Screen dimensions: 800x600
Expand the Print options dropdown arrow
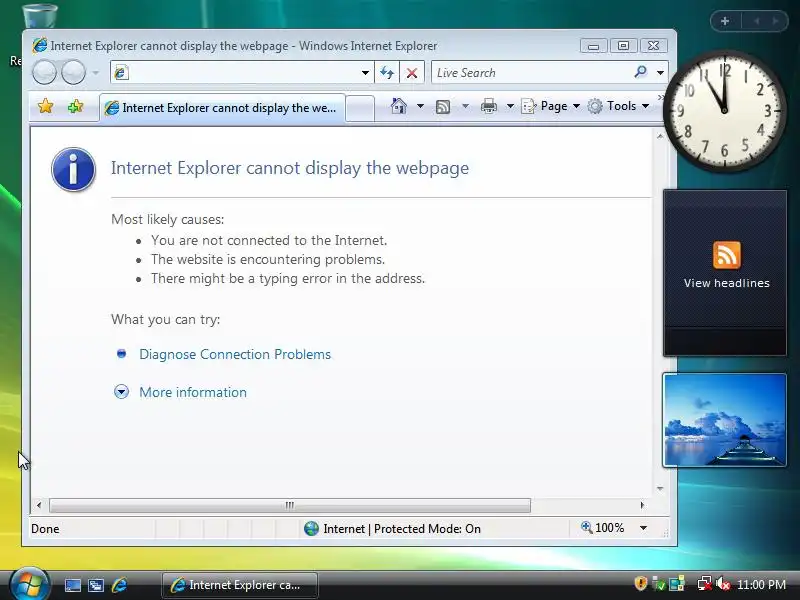pyautogui.click(x=510, y=106)
